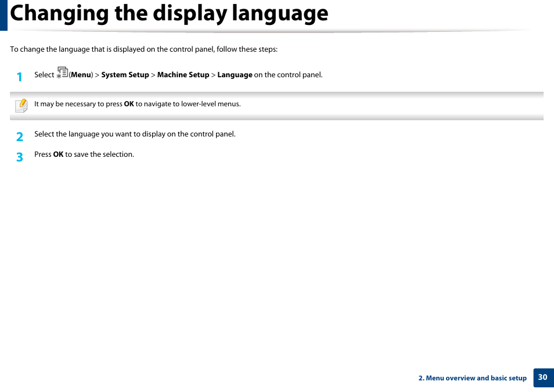The height and width of the screenshot is (392, 554).
Task: Click the step number 3
Action: pyautogui.click(x=20, y=157)
